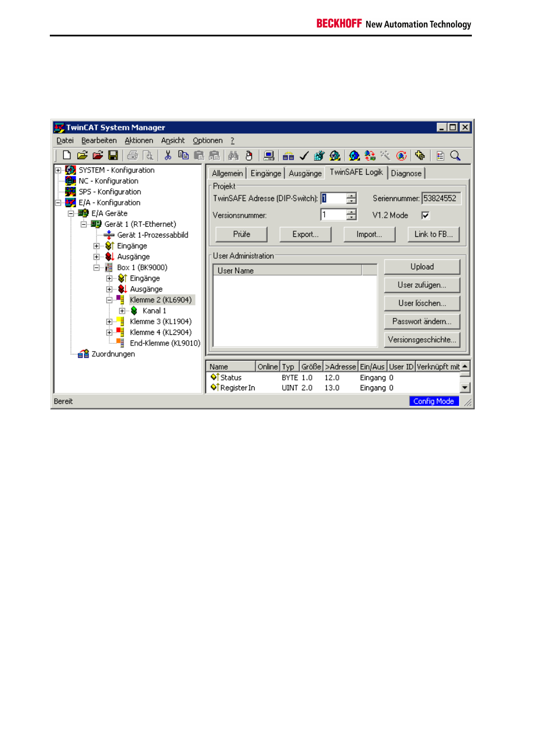Click the scroll down arrow in variable list
534x756 pixels.
point(465,388)
